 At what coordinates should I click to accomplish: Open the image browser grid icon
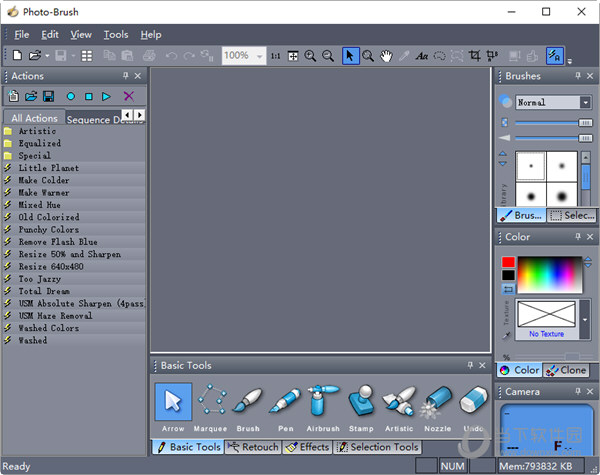(x=87, y=56)
